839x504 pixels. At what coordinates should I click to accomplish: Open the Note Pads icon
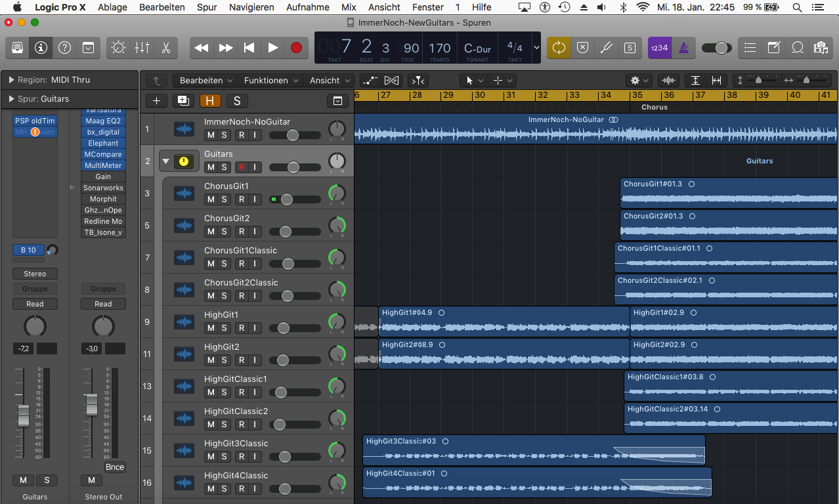774,48
